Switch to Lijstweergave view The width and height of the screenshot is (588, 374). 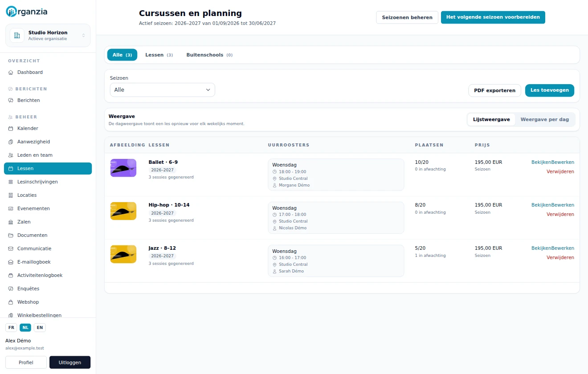click(x=491, y=120)
